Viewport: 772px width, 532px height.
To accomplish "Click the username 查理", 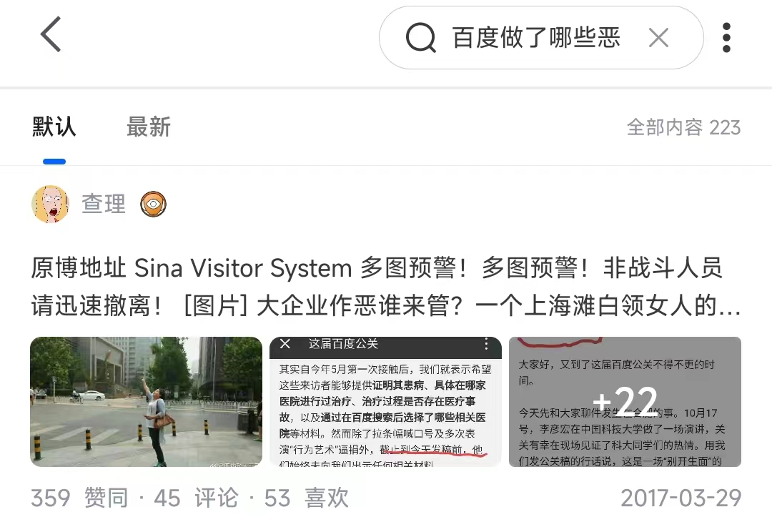I will point(104,204).
